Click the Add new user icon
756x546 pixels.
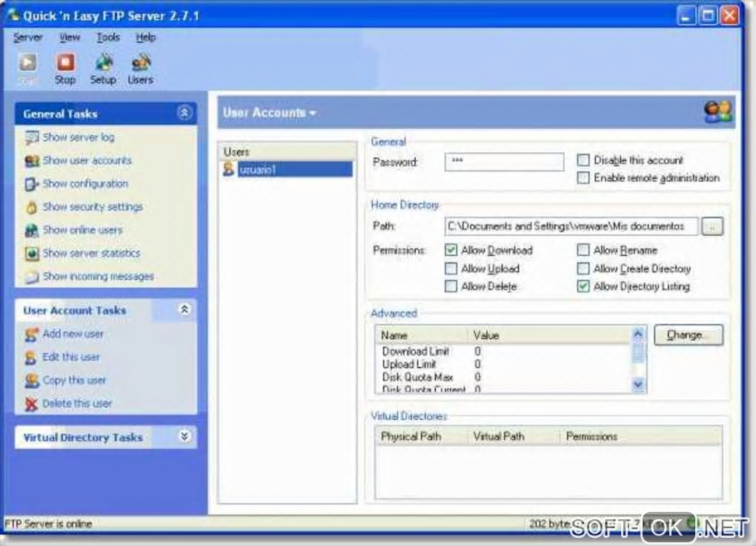point(32,334)
